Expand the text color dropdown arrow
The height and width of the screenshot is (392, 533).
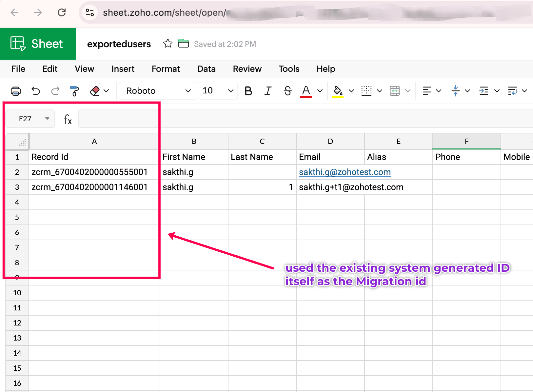[x=320, y=91]
